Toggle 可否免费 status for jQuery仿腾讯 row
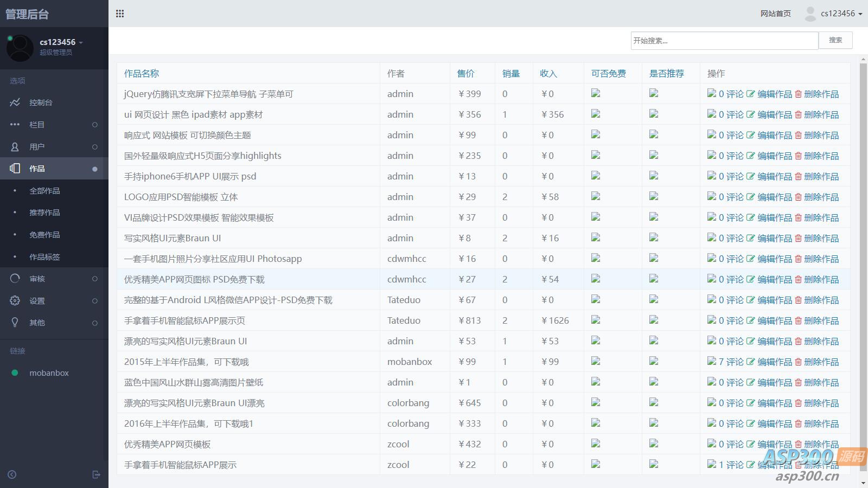Image resolution: width=868 pixels, height=488 pixels. coord(596,93)
